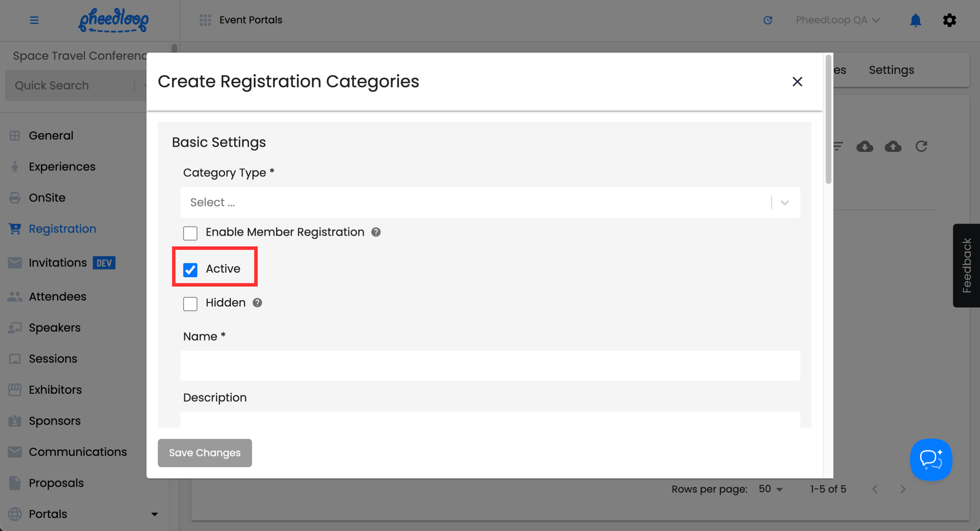
Task: Open Communications in the sidebar
Action: [78, 452]
